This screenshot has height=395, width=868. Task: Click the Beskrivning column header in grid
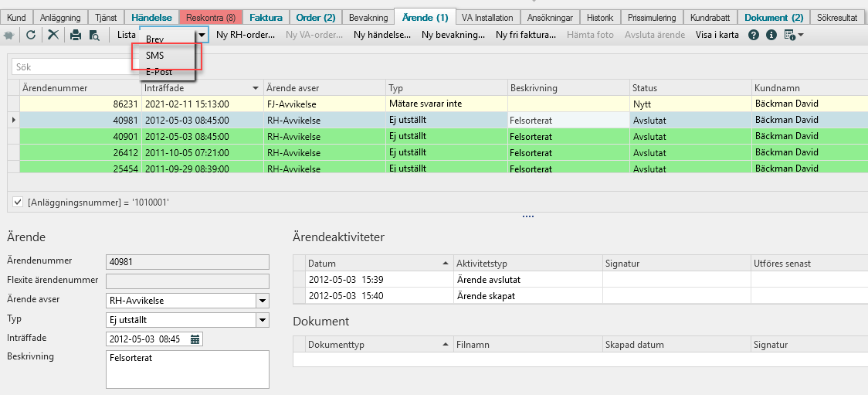pyautogui.click(x=568, y=88)
